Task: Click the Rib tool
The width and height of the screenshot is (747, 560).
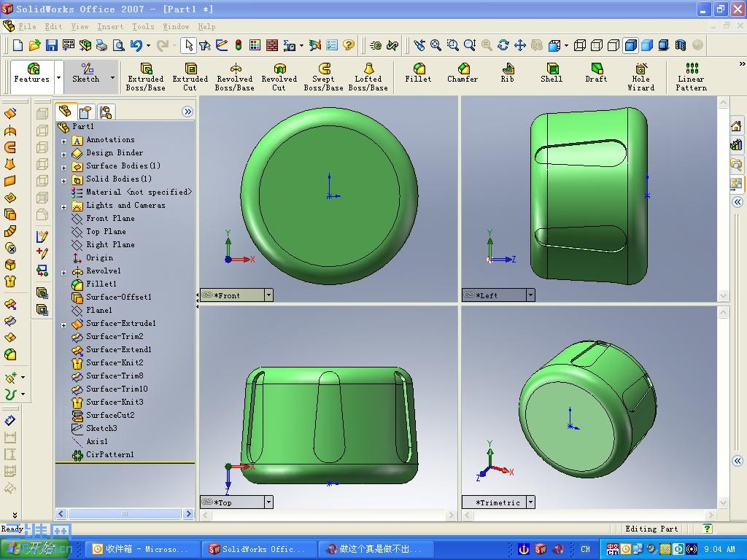Action: [508, 73]
